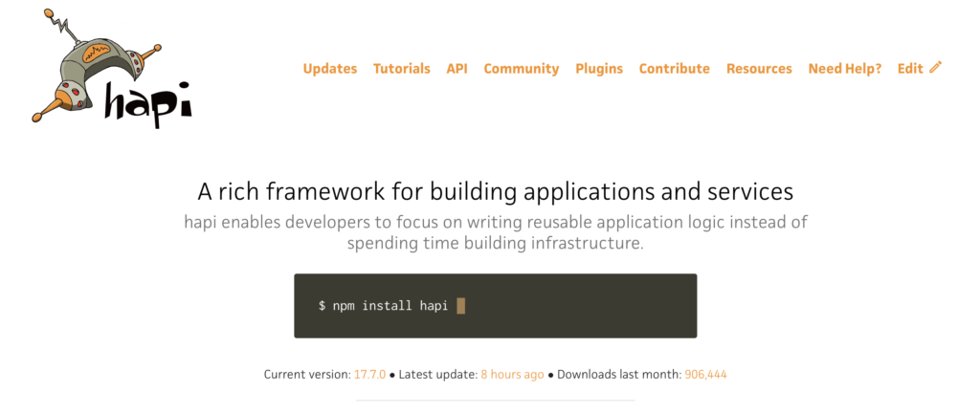980x413 pixels.
Task: Click the Downloads last month label
Action: click(619, 375)
